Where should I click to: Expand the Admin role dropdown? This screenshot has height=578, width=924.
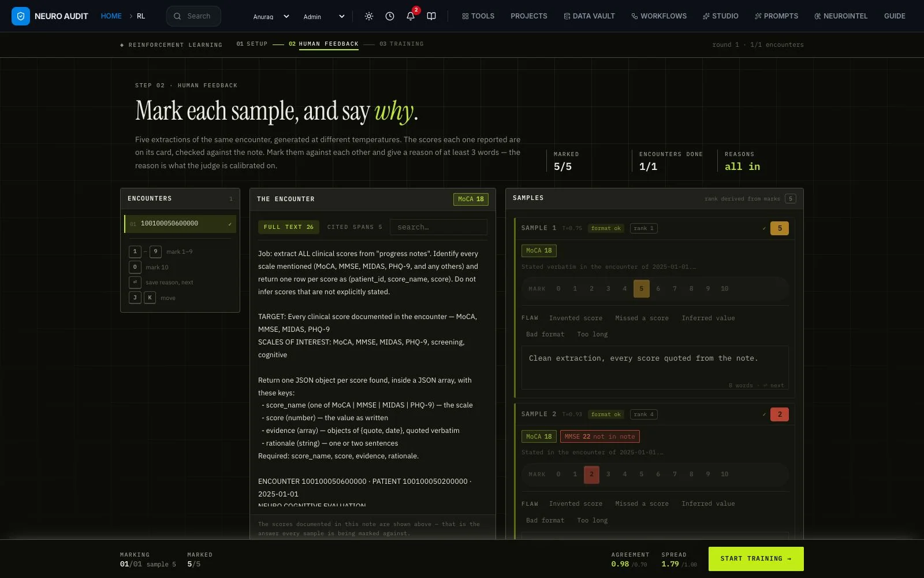tap(324, 16)
